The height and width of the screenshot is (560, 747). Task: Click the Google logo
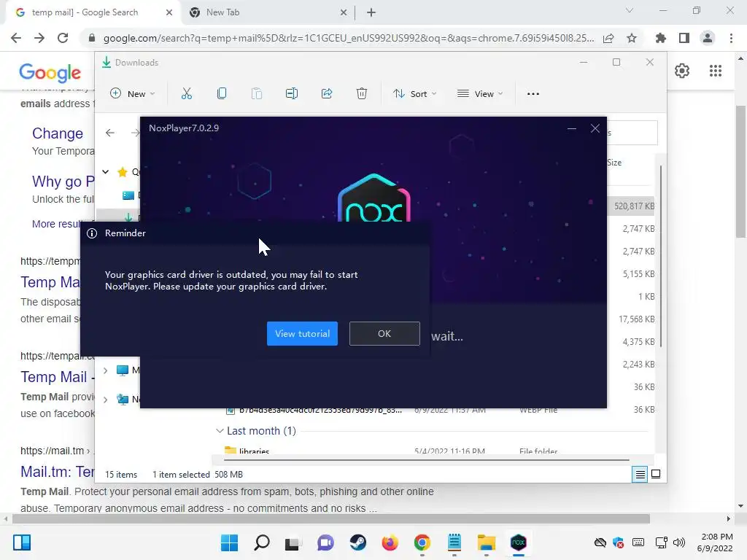click(x=50, y=72)
